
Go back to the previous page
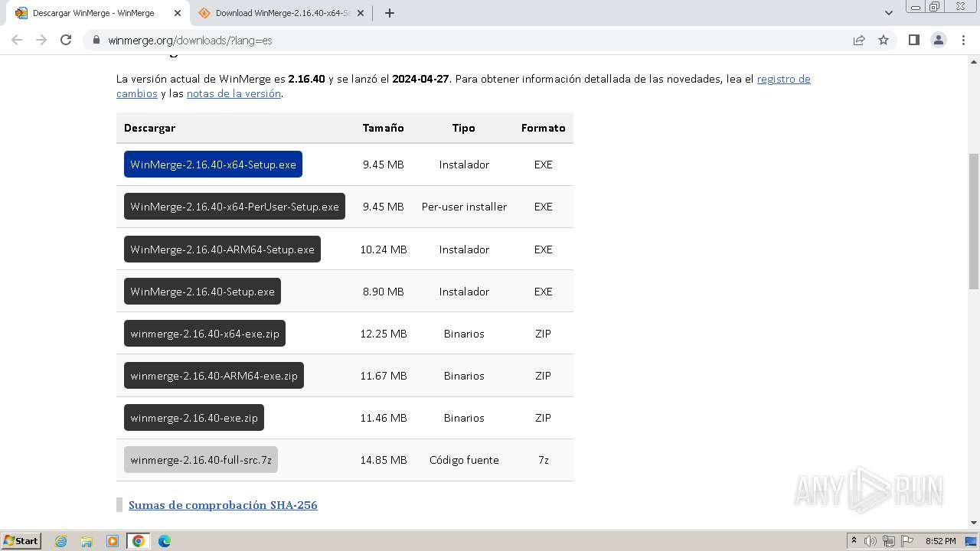point(17,40)
